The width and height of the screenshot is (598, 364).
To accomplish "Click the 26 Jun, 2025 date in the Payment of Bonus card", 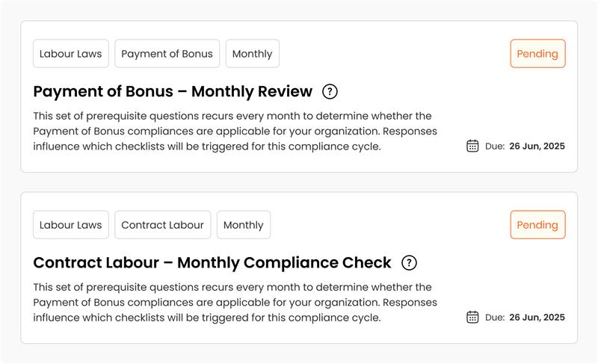I will 537,146.
